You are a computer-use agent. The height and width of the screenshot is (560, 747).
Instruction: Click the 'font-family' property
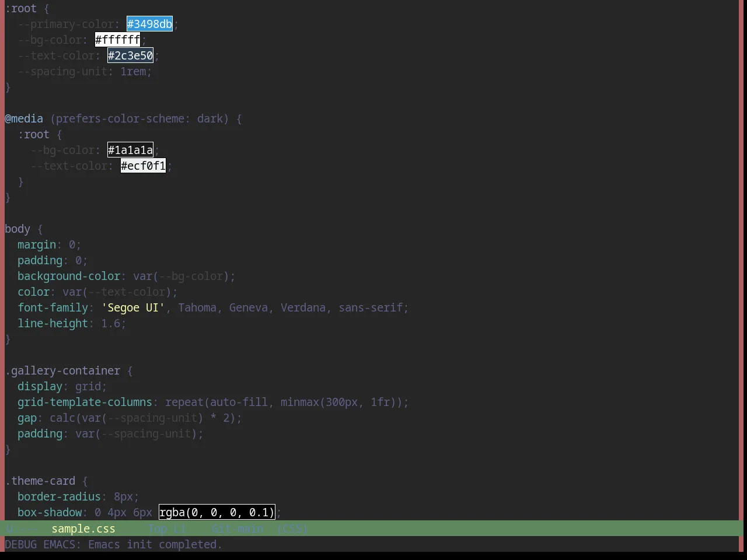click(53, 307)
